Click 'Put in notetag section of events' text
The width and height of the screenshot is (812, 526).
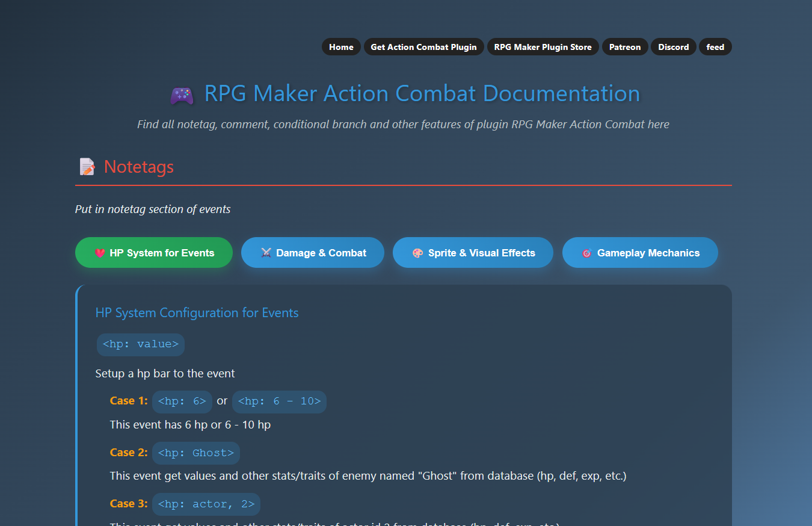(x=153, y=209)
